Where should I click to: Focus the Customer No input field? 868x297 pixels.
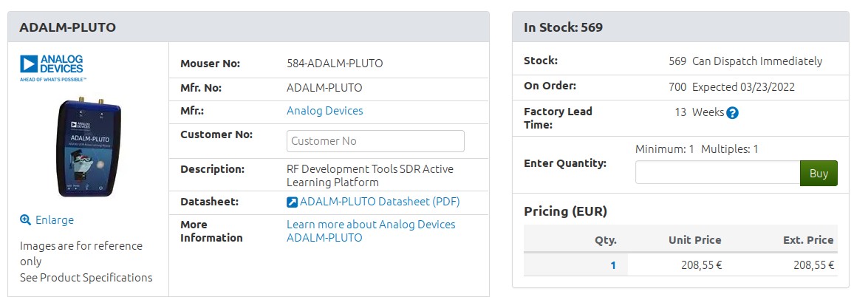[x=375, y=140]
